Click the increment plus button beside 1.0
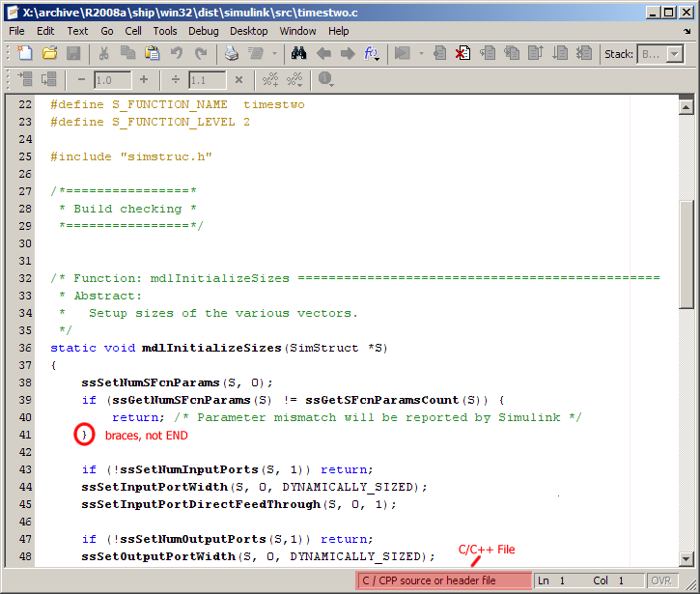Screen dimensions: 700x594 [x=144, y=80]
